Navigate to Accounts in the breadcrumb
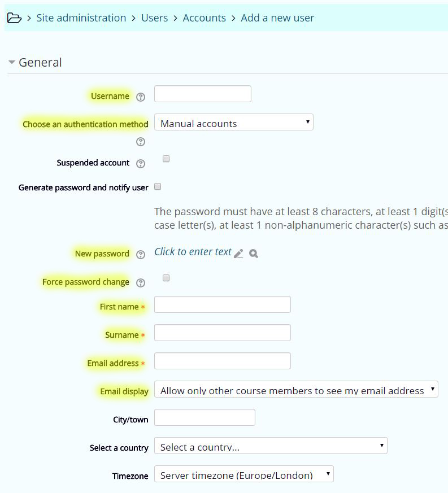448x493 pixels. point(204,18)
